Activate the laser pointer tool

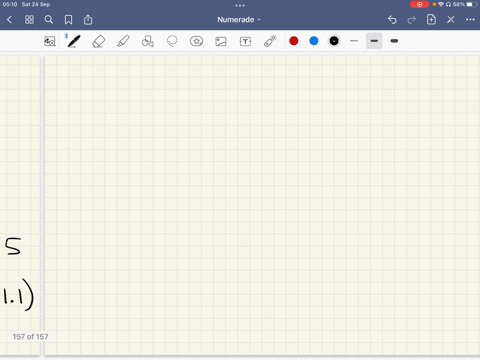pyautogui.click(x=270, y=41)
